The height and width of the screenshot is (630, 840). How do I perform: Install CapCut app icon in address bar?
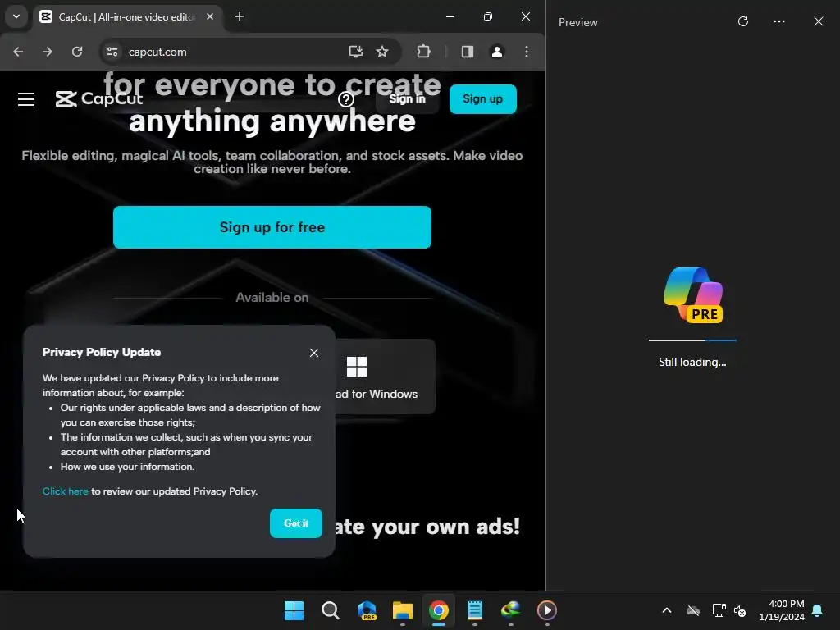[x=356, y=52]
